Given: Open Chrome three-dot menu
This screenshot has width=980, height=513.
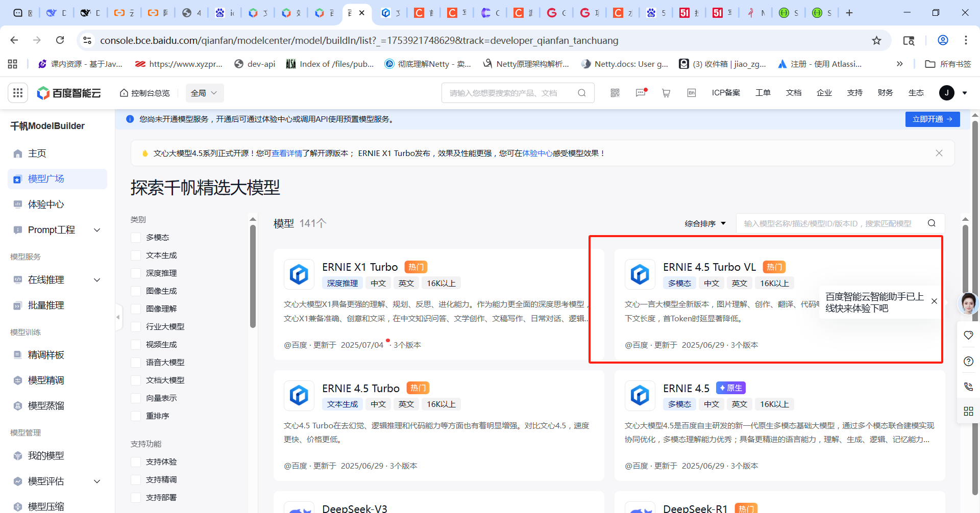Looking at the screenshot, I should pyautogui.click(x=966, y=40).
